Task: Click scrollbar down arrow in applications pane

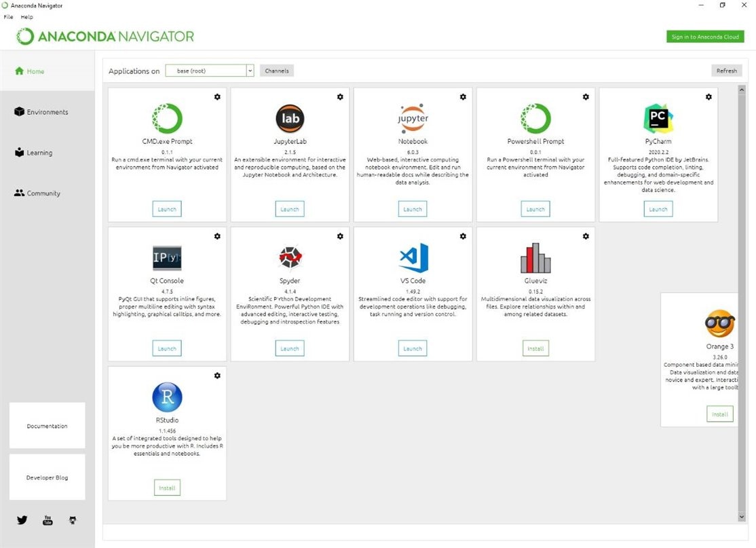Action: pos(742,517)
